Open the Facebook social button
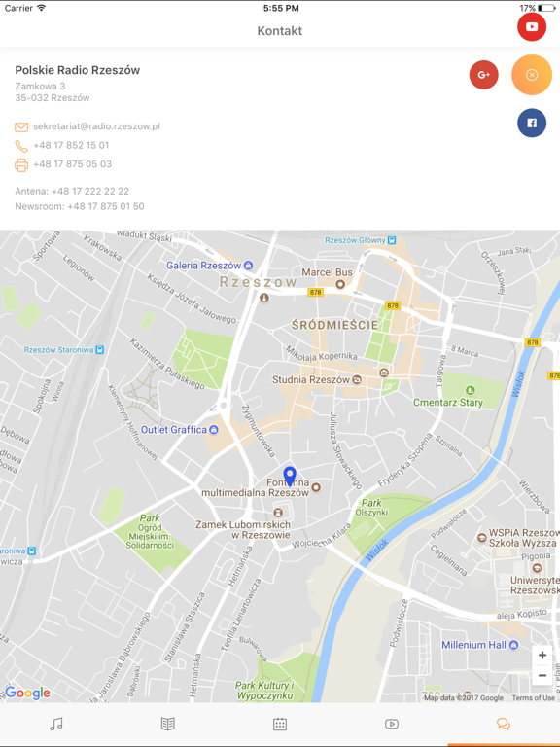The height and width of the screenshot is (747, 560). [x=532, y=123]
